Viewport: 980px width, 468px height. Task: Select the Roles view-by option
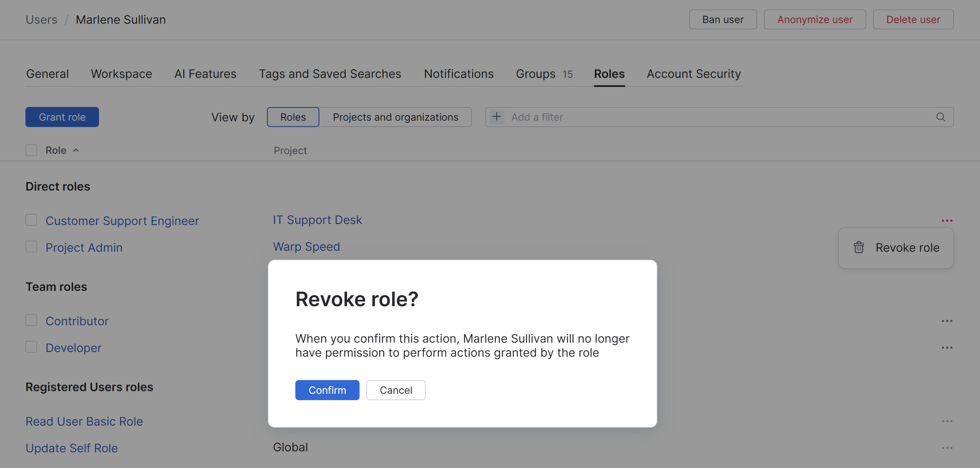[293, 117]
